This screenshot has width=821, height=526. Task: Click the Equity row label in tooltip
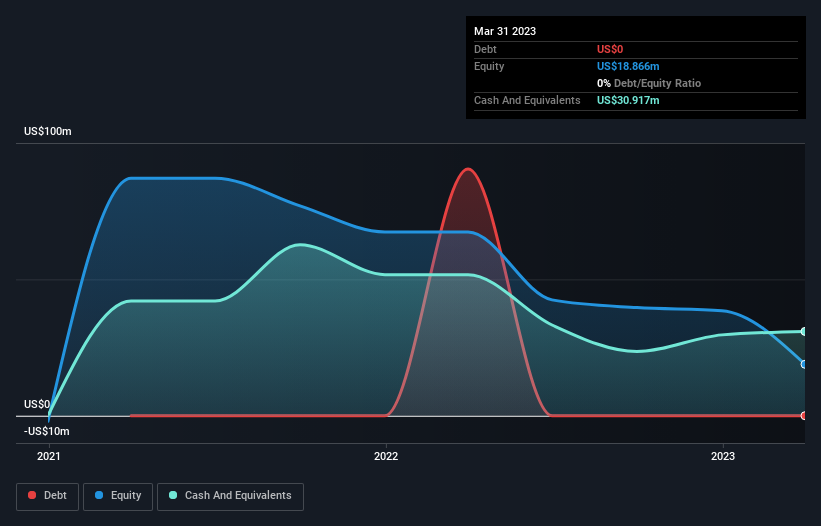489,66
